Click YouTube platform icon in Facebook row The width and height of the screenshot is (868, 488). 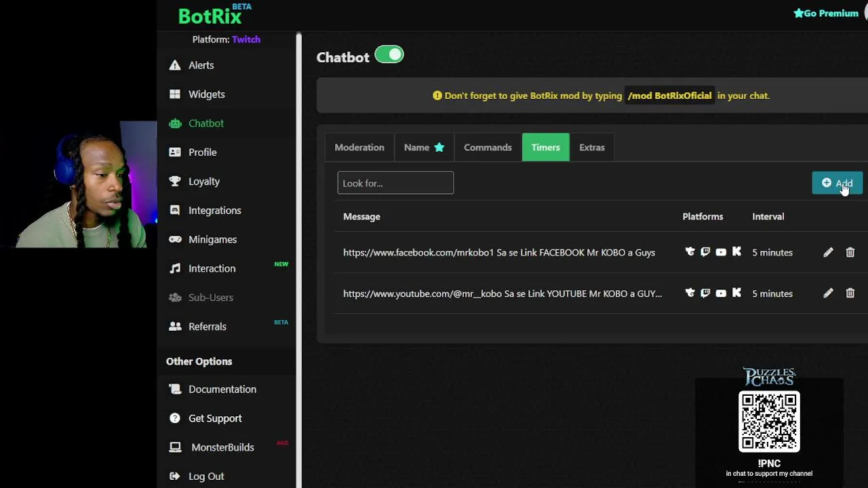click(x=721, y=252)
